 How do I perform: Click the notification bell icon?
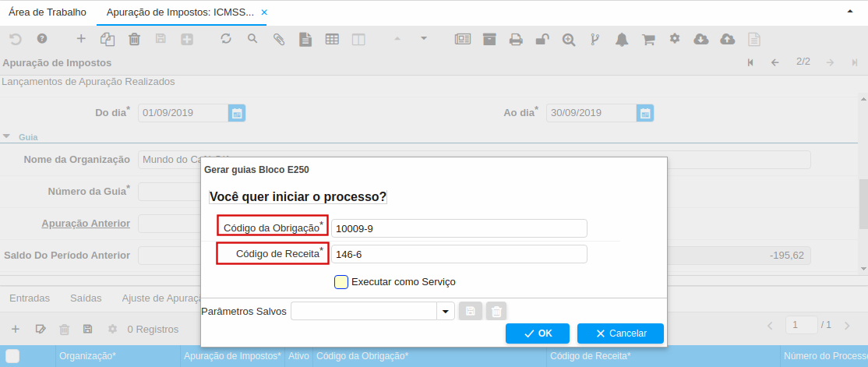[623, 39]
